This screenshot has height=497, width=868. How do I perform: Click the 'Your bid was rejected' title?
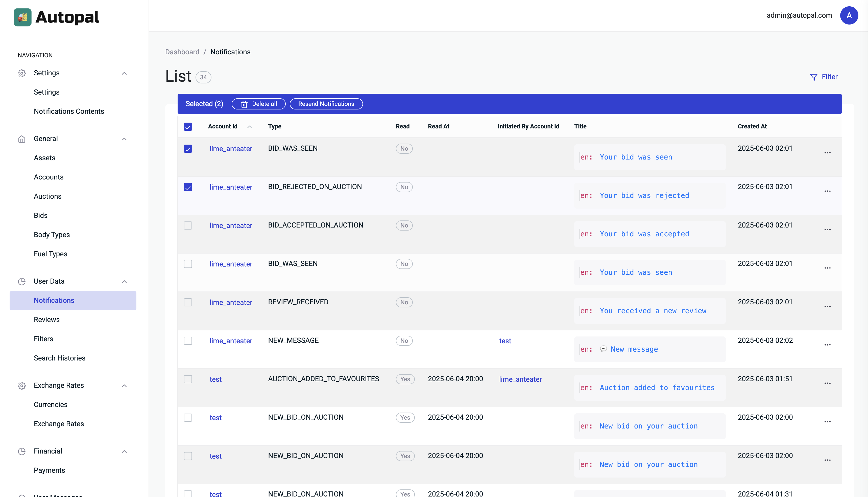coord(644,196)
